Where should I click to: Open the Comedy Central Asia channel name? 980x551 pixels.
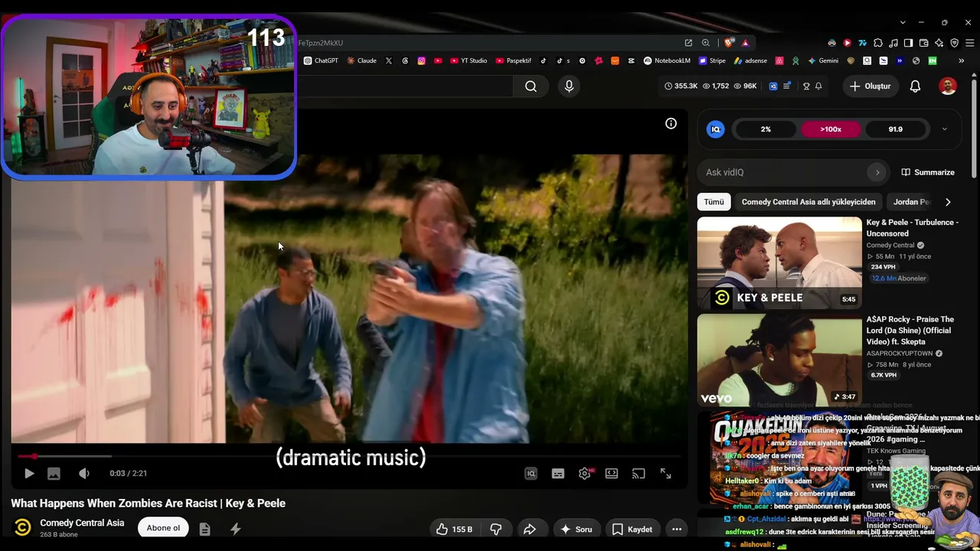[82, 523]
